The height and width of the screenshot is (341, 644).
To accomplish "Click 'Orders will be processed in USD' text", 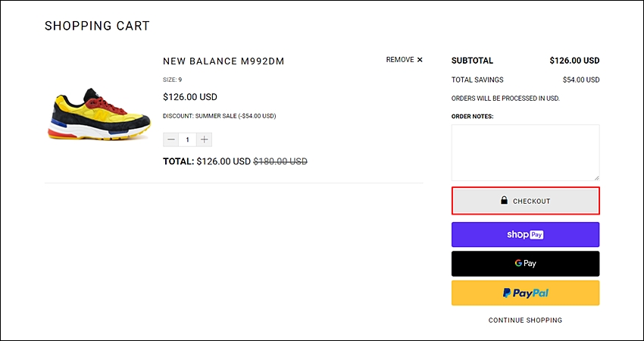I will pyautogui.click(x=505, y=99).
